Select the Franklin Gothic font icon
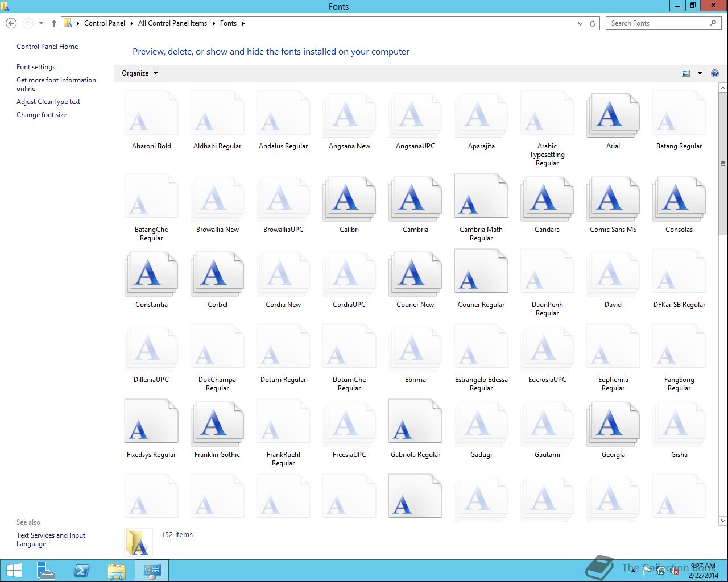The width and height of the screenshot is (728, 582). coord(217,424)
